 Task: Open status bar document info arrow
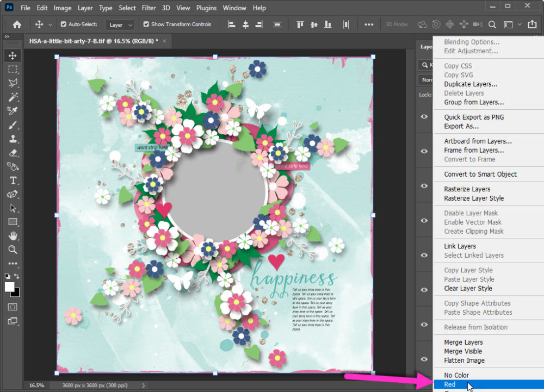(x=143, y=385)
